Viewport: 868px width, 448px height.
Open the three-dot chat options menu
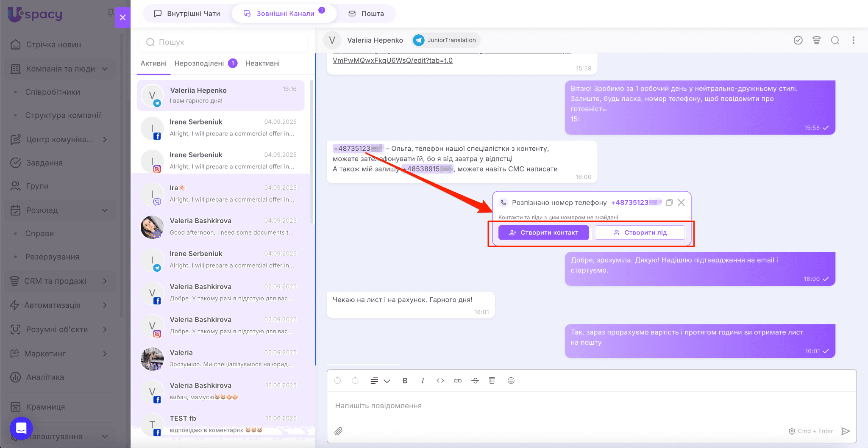click(x=853, y=40)
